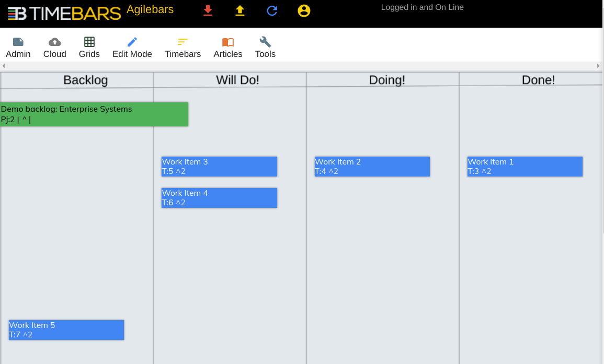Select the Work Item 1 card
Screen dimensions: 604x364
click(x=525, y=167)
